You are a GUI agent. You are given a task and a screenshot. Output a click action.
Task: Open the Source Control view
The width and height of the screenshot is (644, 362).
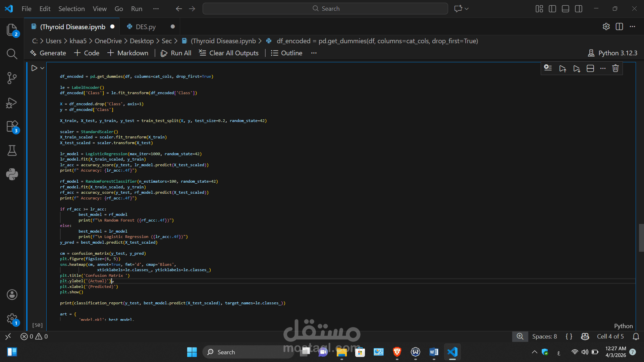coord(12,78)
